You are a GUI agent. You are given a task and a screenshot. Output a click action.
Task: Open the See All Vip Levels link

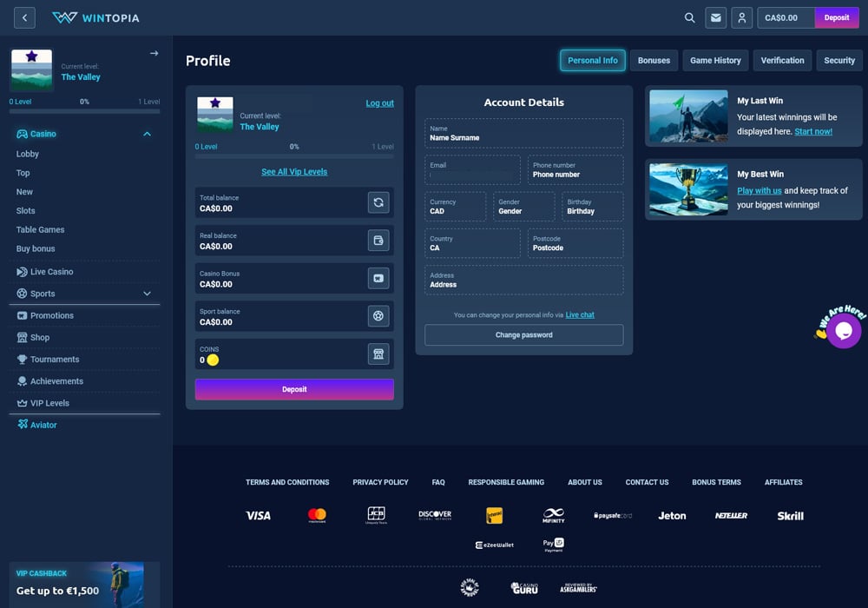[x=294, y=172]
